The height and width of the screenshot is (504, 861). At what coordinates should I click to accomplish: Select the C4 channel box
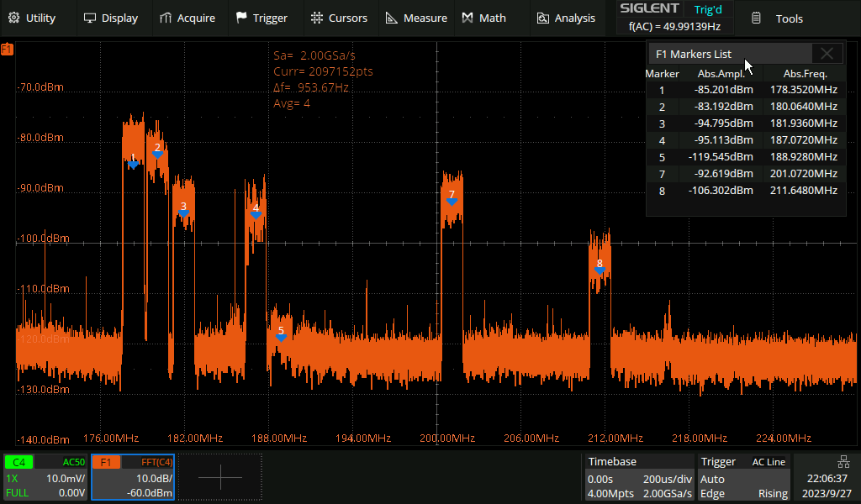(x=45, y=477)
